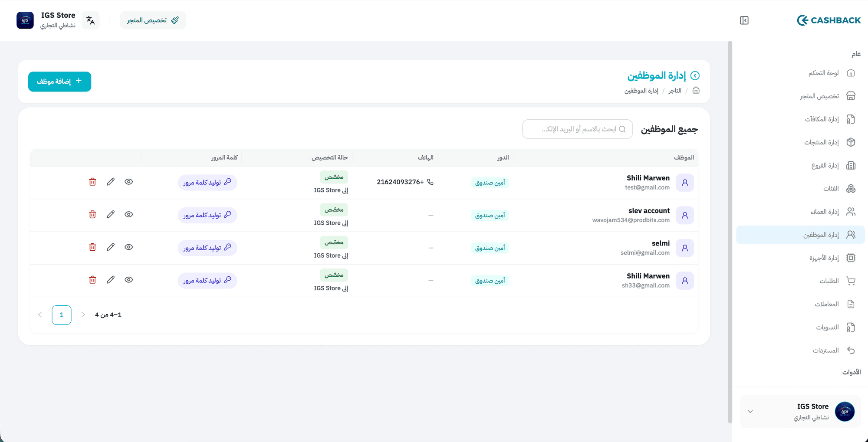Click the language translate icon in header

click(x=91, y=20)
